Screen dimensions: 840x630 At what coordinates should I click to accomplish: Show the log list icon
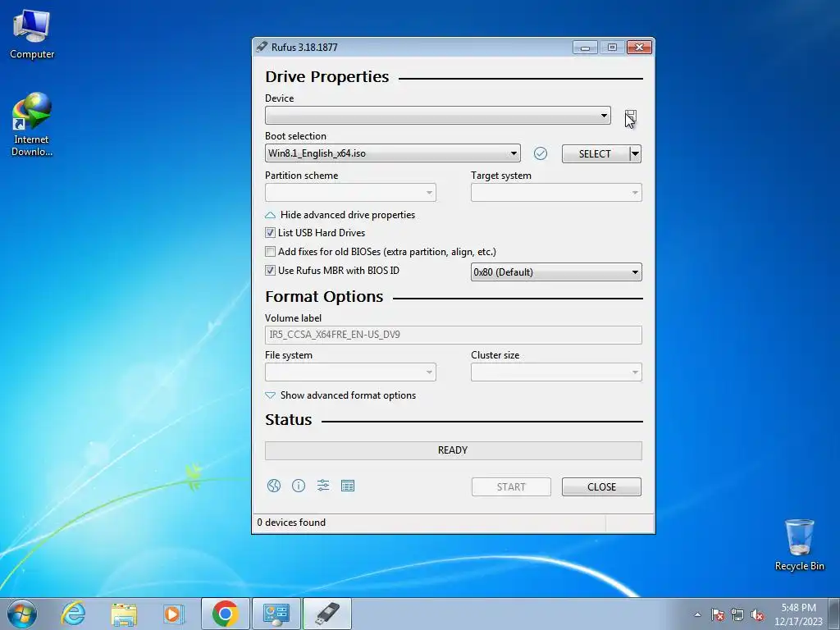(x=348, y=486)
